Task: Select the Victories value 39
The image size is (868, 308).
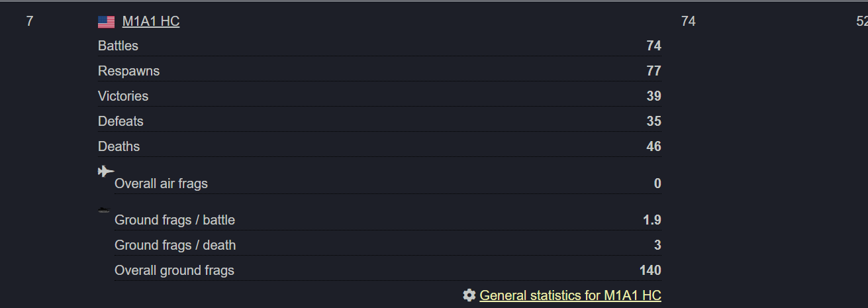Action: (x=654, y=96)
